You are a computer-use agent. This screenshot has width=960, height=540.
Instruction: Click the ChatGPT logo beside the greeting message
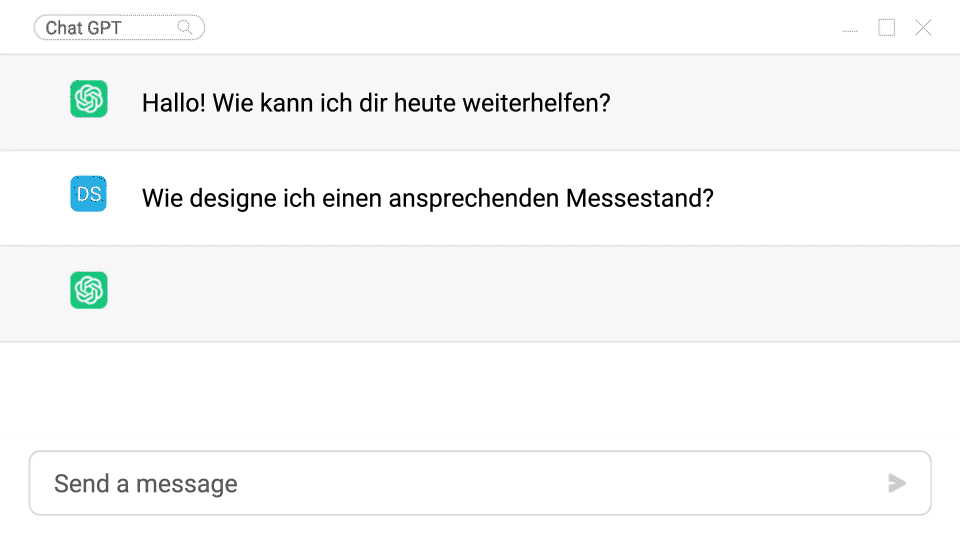(x=89, y=99)
